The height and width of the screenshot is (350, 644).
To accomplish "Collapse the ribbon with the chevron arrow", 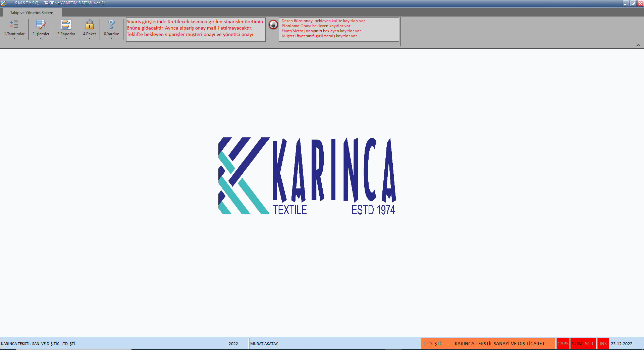I will [x=638, y=45].
